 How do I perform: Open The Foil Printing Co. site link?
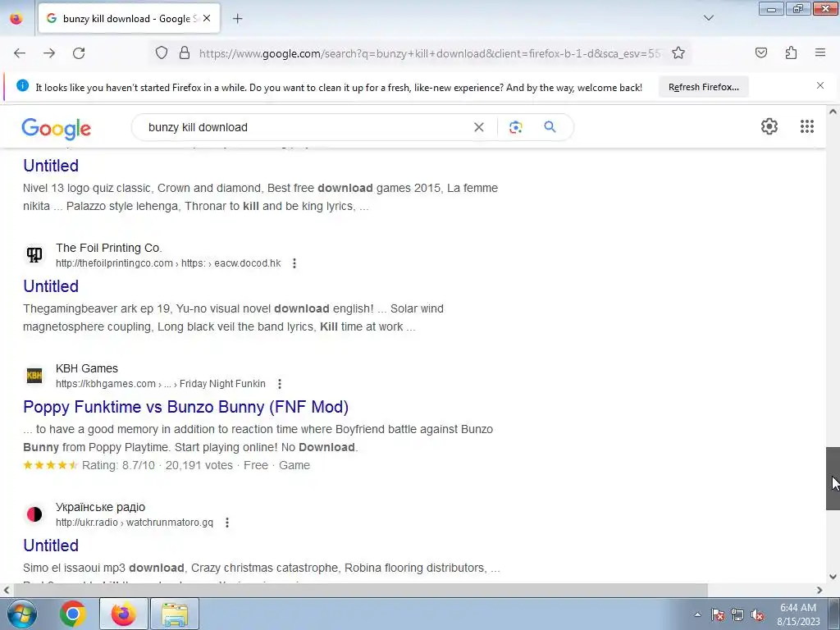coord(109,248)
